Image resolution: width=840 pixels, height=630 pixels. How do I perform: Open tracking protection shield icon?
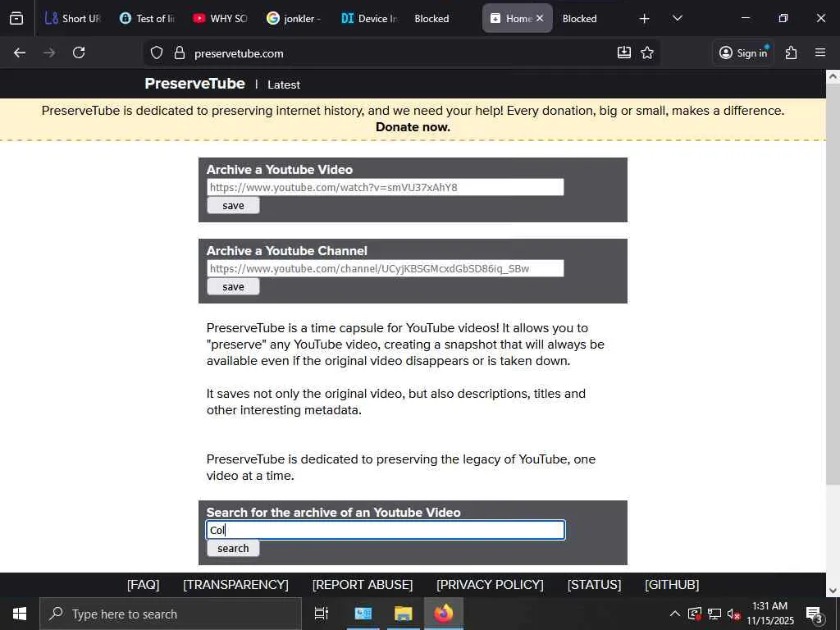tap(157, 52)
